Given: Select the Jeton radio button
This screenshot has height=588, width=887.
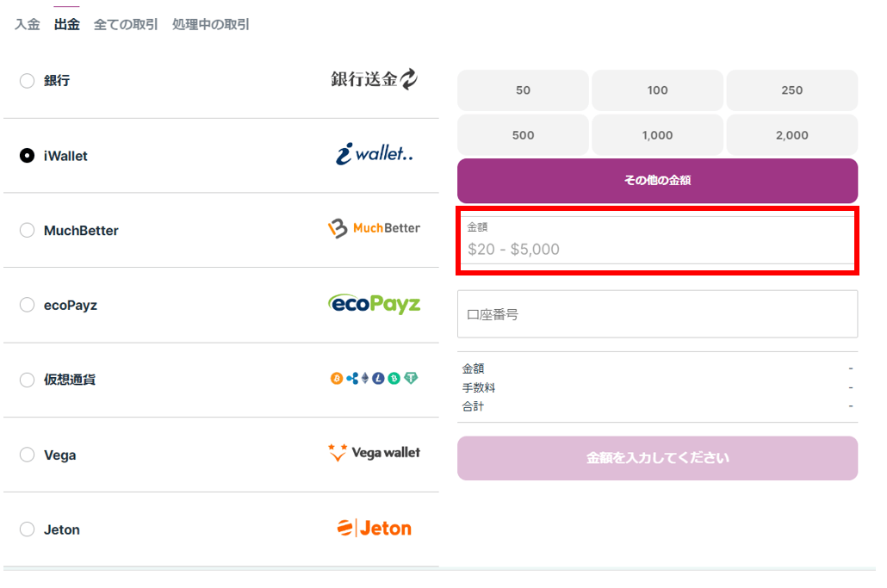Looking at the screenshot, I should pyautogui.click(x=27, y=529).
